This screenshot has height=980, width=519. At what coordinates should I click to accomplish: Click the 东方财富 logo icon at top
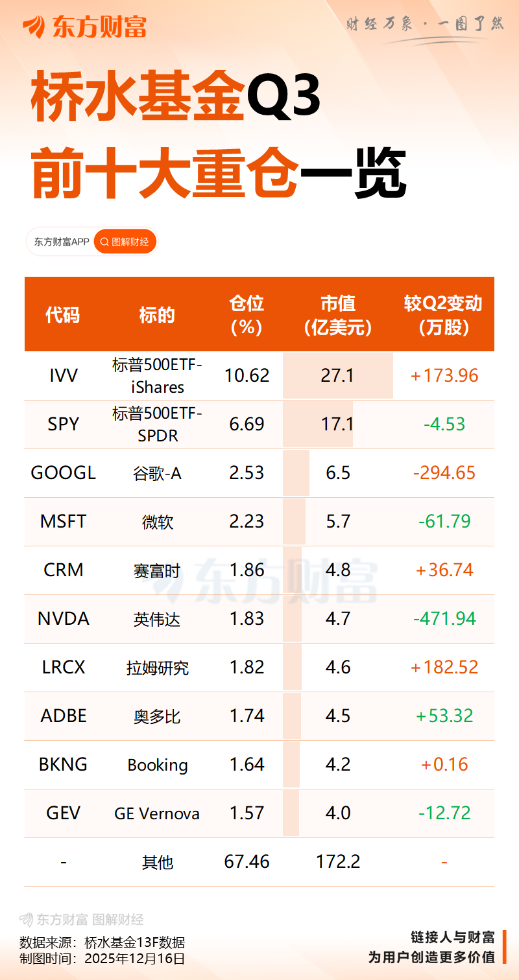pos(34,27)
